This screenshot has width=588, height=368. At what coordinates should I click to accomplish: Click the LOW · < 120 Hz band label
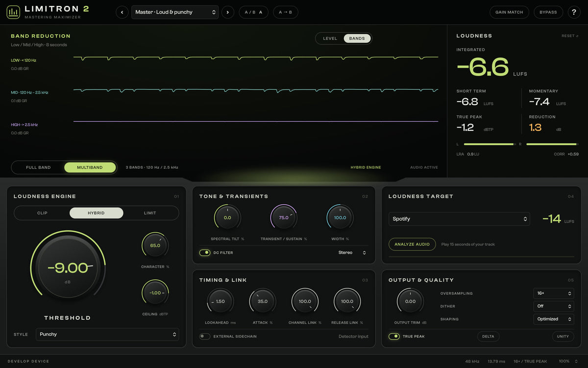(x=24, y=60)
